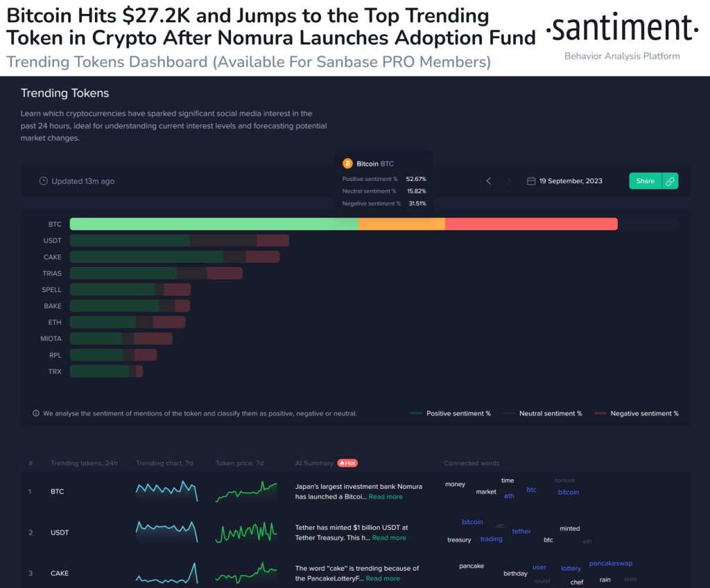This screenshot has width=710, height=588.
Task: Click the connected word 'pancake'
Action: (x=471, y=566)
